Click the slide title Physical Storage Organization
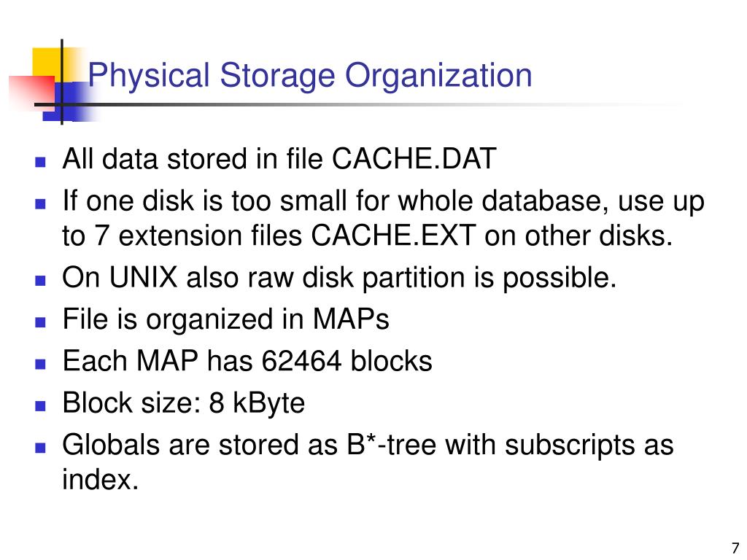Screen dimensions: 747x560 (309, 76)
